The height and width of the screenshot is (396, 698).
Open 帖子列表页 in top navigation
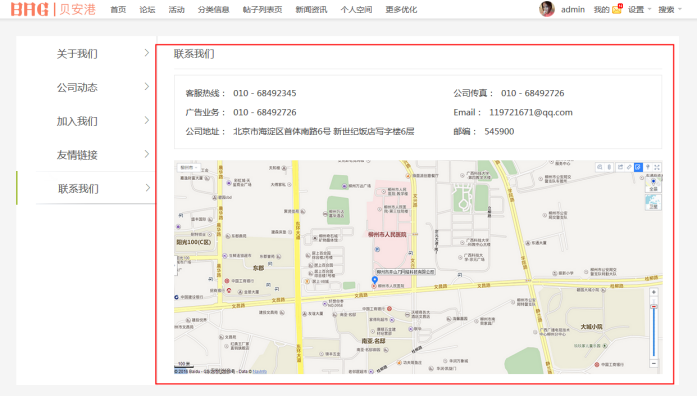click(x=262, y=9)
